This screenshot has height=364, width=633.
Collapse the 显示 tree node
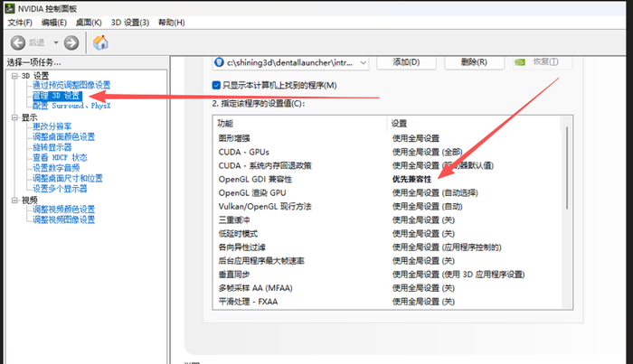pos(15,117)
